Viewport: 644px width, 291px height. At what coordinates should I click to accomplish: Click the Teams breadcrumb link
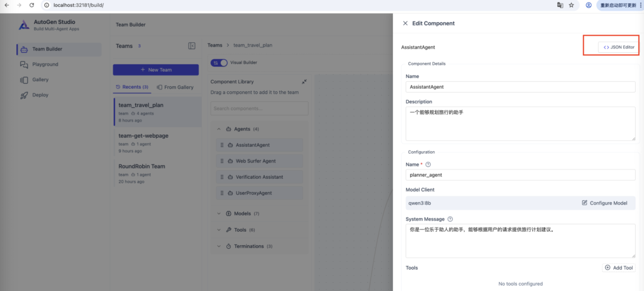point(215,45)
